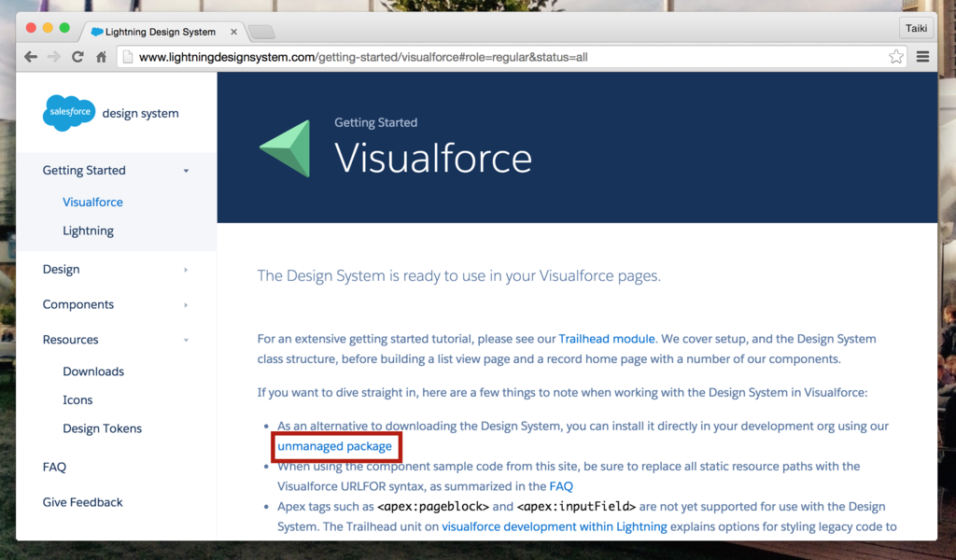Image resolution: width=956 pixels, height=560 pixels.
Task: Open the Chrome hamburger menu
Action: tap(922, 57)
